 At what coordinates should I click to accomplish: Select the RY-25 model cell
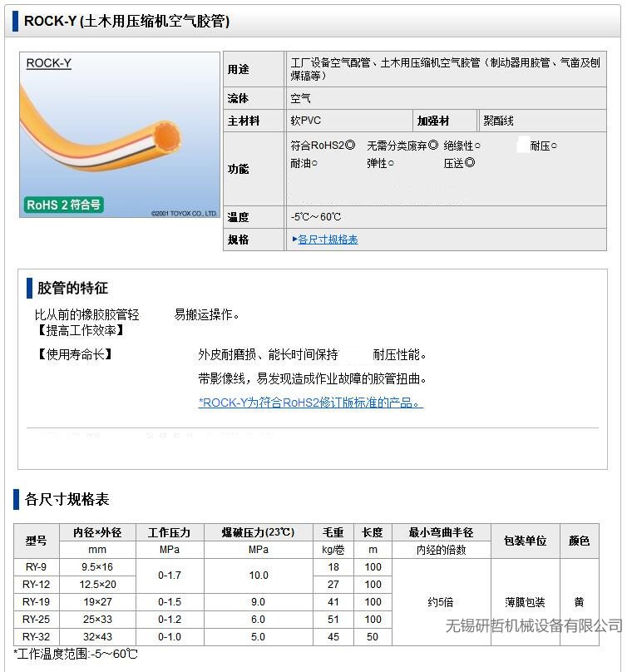pyautogui.click(x=36, y=620)
